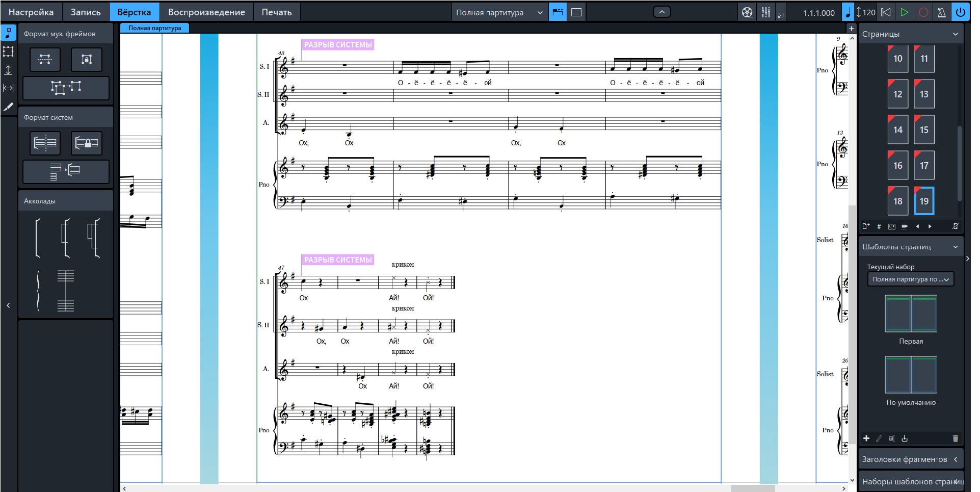Select the Полная партитура document tab
Image resolution: width=980 pixels, height=492 pixels.
(154, 28)
